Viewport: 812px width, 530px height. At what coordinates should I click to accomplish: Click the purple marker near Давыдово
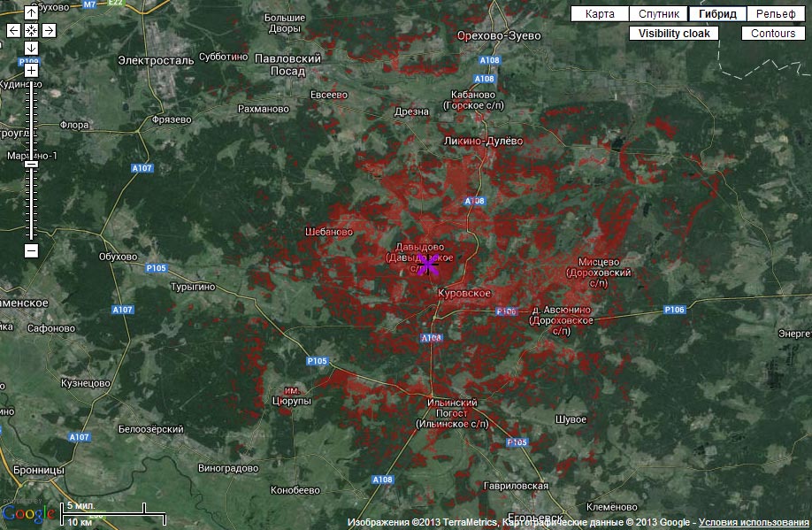[x=428, y=265]
